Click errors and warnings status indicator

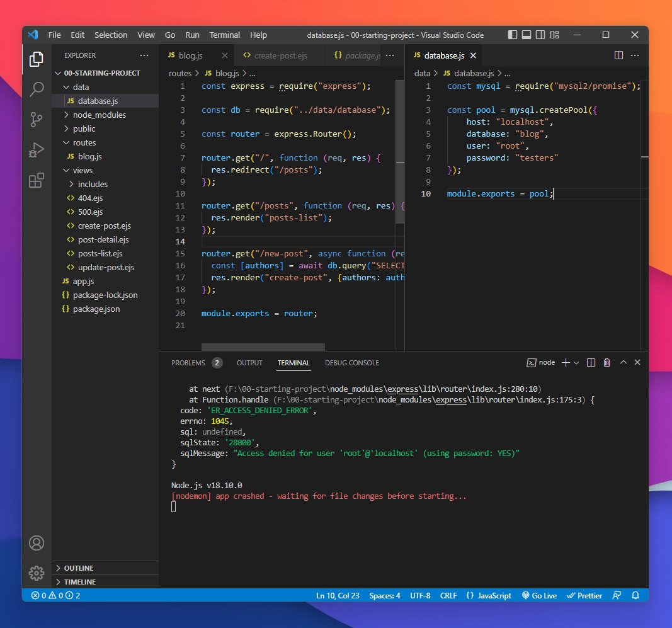[55, 595]
